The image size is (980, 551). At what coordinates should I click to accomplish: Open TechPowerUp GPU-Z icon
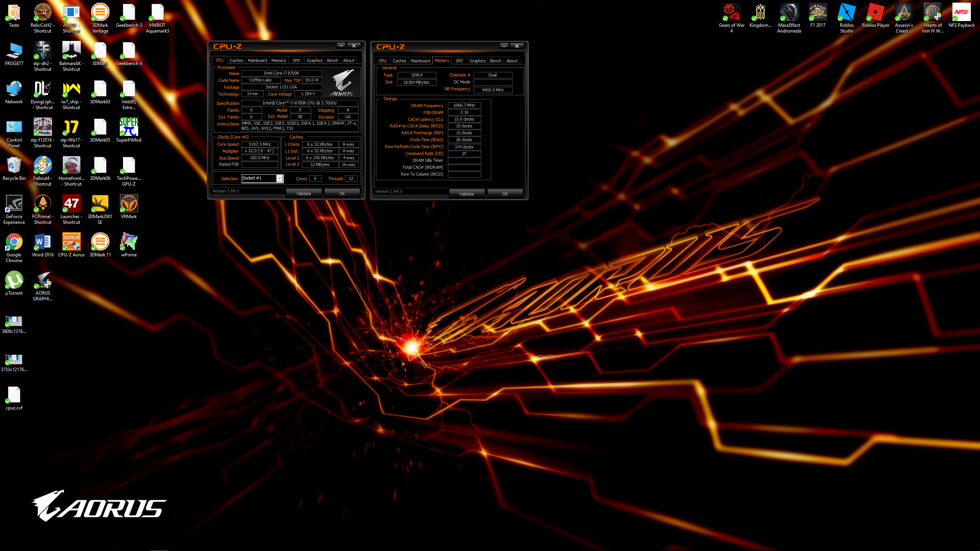129,171
